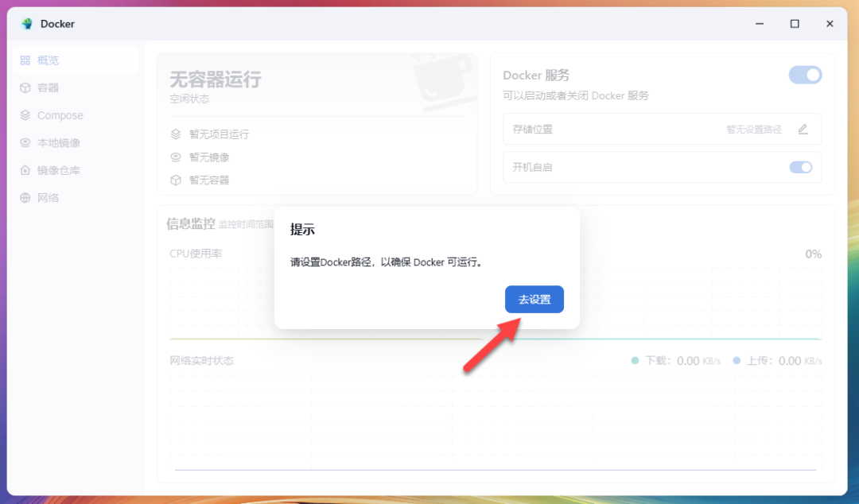Screen dimensions: 859x504
Task: Click the CPU使用率 label
Action: tap(196, 254)
